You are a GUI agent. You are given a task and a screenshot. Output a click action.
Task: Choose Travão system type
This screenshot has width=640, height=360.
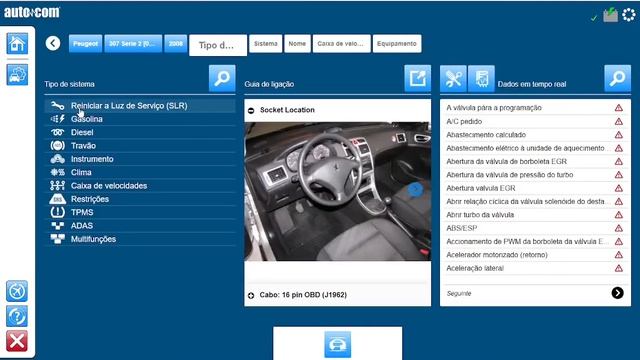140,146
